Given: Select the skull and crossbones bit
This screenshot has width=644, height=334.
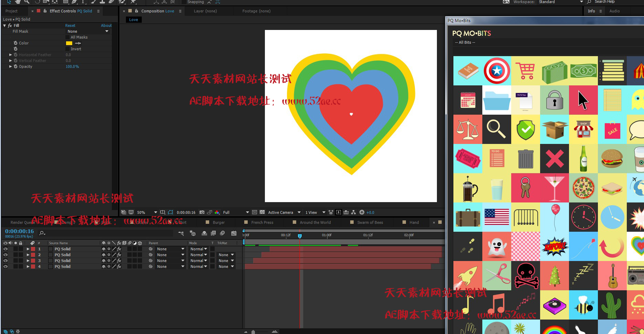Looking at the screenshot, I should point(526,276).
